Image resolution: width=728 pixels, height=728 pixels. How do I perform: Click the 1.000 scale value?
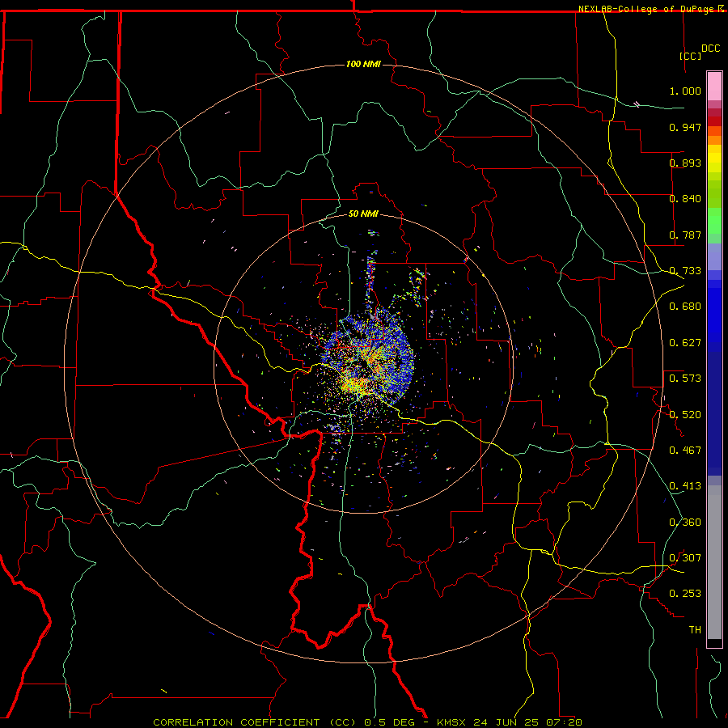[x=685, y=91]
